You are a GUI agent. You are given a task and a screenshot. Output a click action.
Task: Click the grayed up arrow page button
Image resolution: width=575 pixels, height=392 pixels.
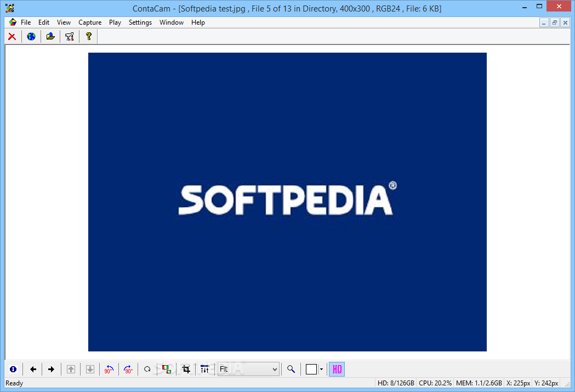(x=71, y=370)
